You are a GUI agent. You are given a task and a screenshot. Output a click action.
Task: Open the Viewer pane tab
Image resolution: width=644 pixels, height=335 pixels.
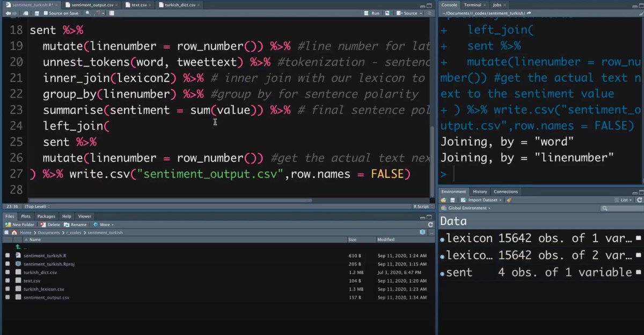point(84,216)
